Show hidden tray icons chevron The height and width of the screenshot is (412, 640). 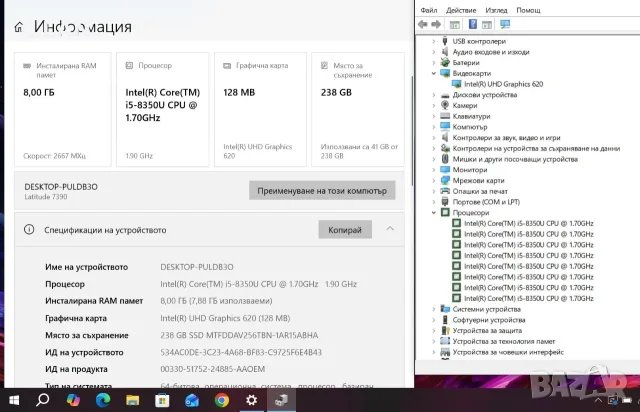click(x=598, y=400)
